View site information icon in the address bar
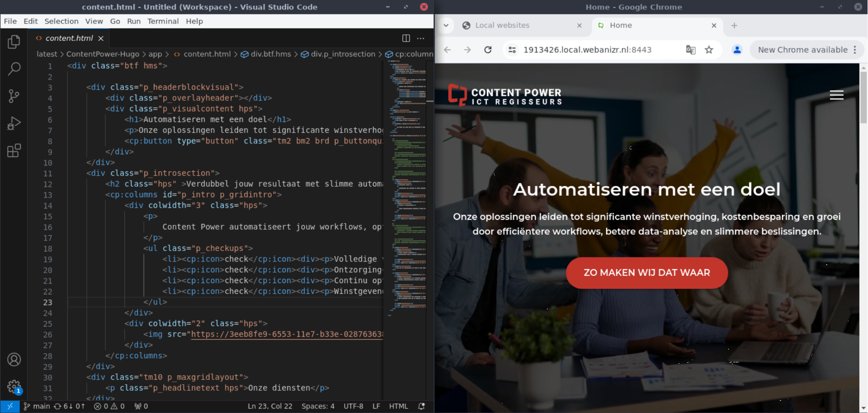The height and width of the screenshot is (413, 868). click(x=512, y=50)
